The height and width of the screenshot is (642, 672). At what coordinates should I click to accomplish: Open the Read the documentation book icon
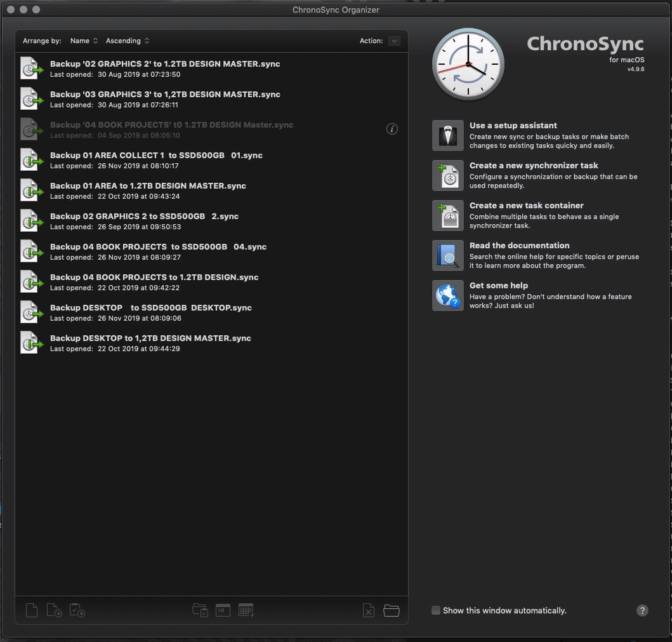click(448, 255)
